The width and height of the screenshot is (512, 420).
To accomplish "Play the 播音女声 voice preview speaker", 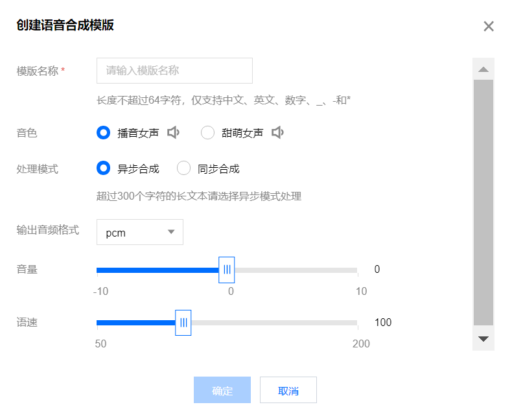I will pyautogui.click(x=174, y=133).
